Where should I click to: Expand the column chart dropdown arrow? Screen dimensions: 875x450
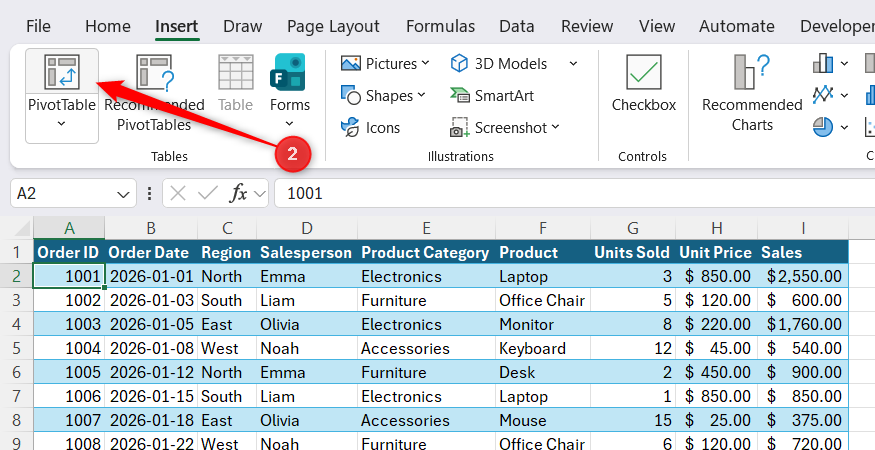click(844, 64)
